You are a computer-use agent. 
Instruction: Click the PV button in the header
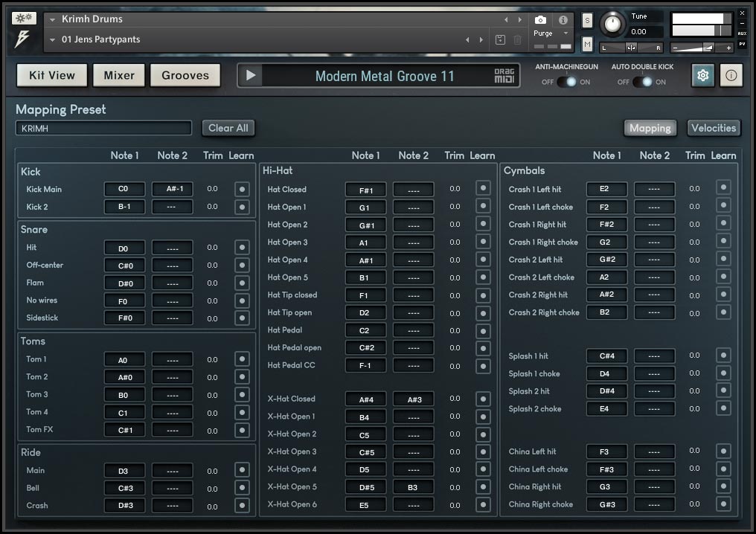pos(742,44)
